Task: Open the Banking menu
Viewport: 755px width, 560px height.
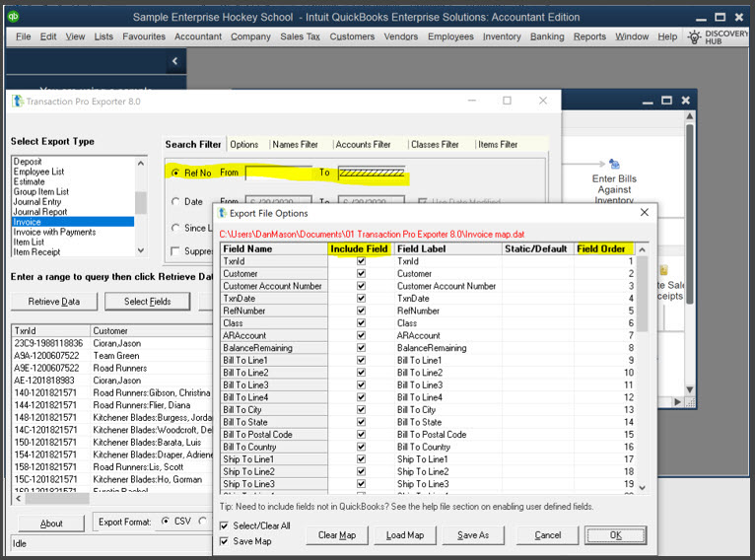Action: coord(547,36)
